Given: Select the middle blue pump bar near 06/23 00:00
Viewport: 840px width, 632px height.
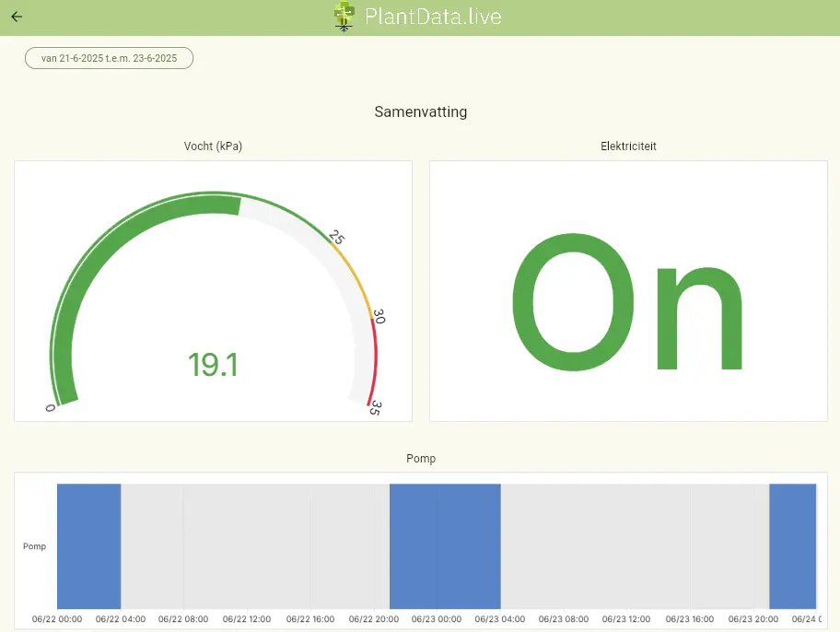Looking at the screenshot, I should [445, 545].
